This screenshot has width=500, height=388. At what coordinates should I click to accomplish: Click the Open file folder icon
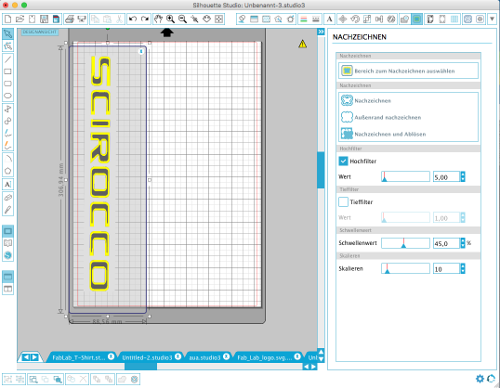(x=20, y=19)
